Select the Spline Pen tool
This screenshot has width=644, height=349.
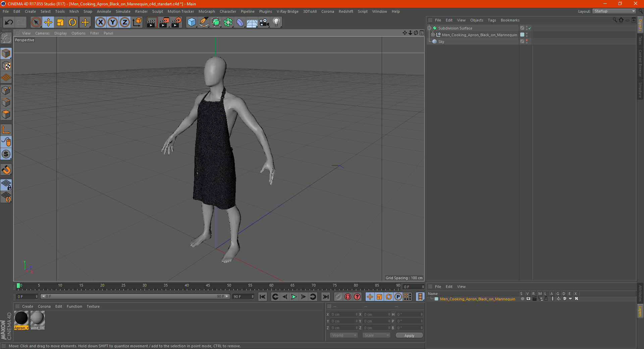tap(204, 22)
